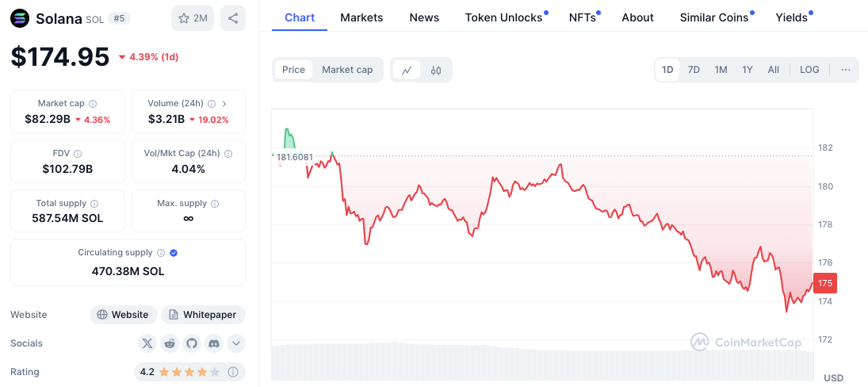Select the 7D time range

coord(694,70)
